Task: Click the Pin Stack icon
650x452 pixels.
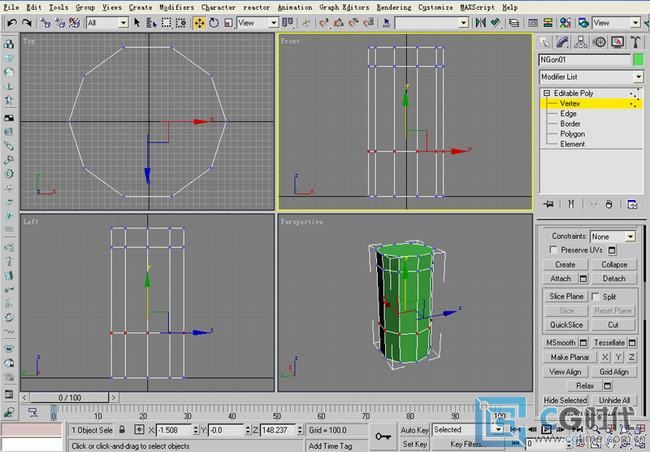Action: click(548, 204)
